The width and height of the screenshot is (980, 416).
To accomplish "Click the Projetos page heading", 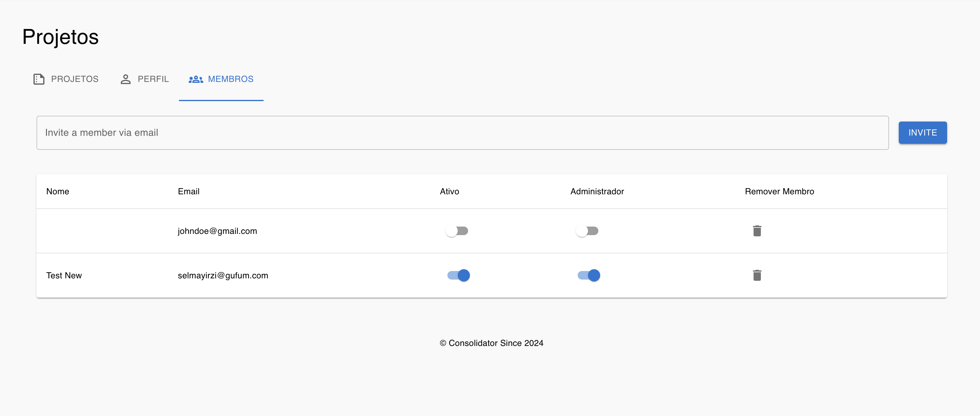I will [x=61, y=37].
